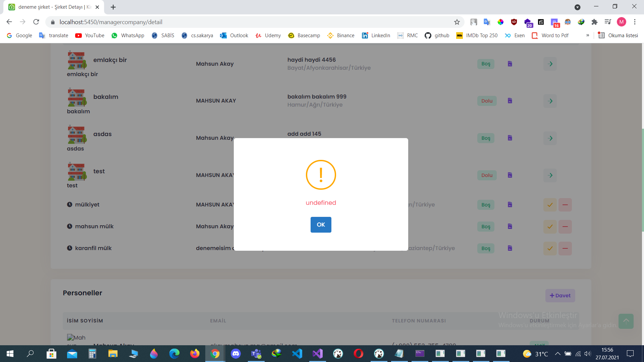Click Davet button in Personeller section
The width and height of the screenshot is (644, 362).
560,296
